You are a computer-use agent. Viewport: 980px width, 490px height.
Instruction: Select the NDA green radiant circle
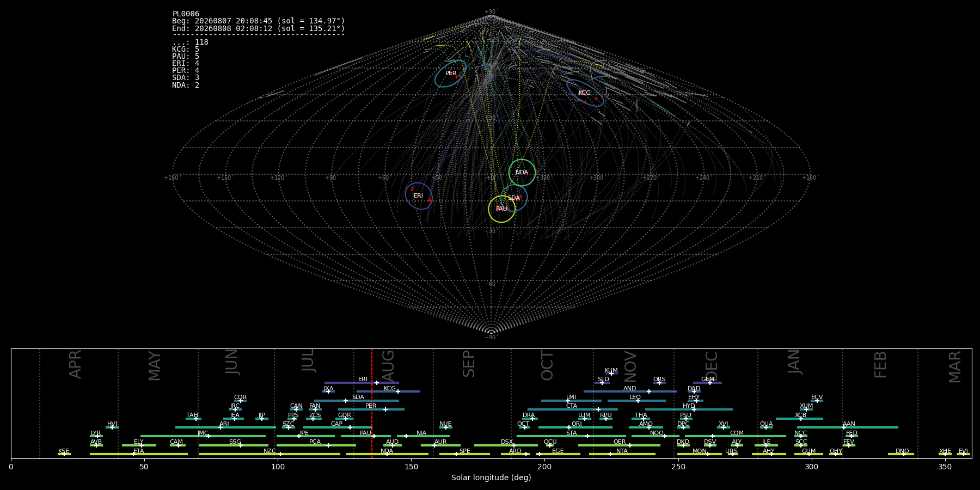[522, 173]
